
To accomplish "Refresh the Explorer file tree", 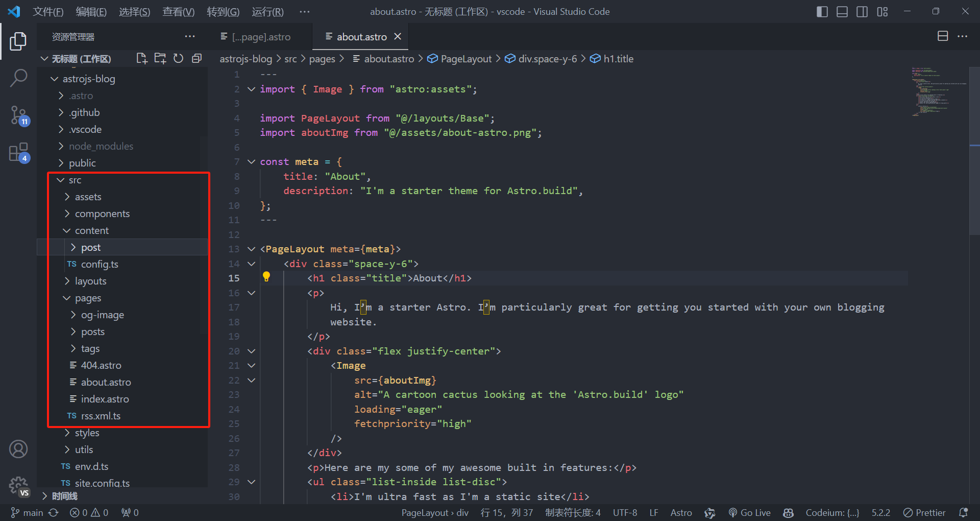I will pos(178,58).
